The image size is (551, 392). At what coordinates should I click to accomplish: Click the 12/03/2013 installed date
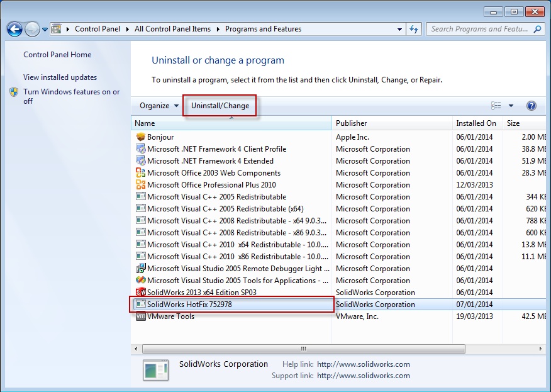tap(474, 185)
